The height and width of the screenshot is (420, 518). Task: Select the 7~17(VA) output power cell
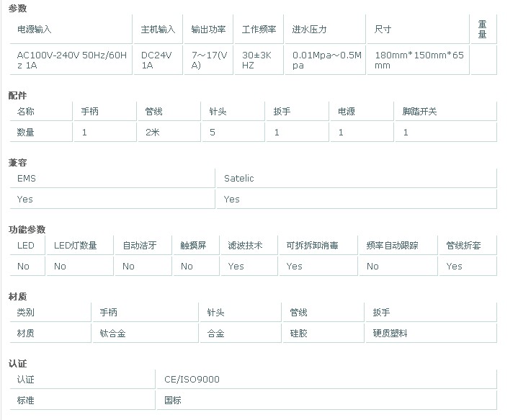click(209, 60)
